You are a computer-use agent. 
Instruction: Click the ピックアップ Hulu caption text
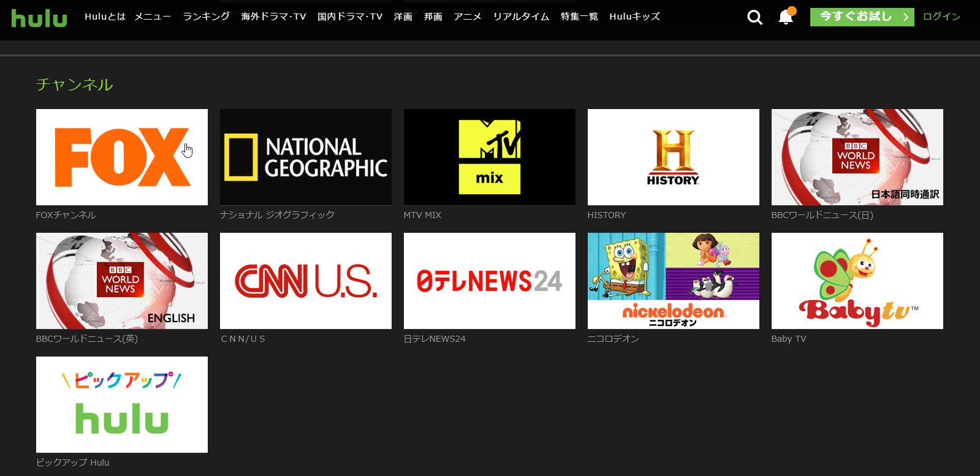click(73, 463)
